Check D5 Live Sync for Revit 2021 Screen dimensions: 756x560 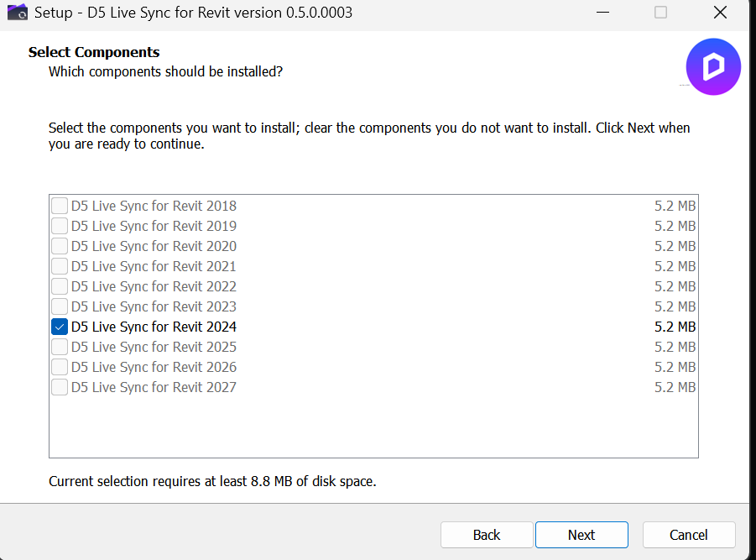pos(60,266)
